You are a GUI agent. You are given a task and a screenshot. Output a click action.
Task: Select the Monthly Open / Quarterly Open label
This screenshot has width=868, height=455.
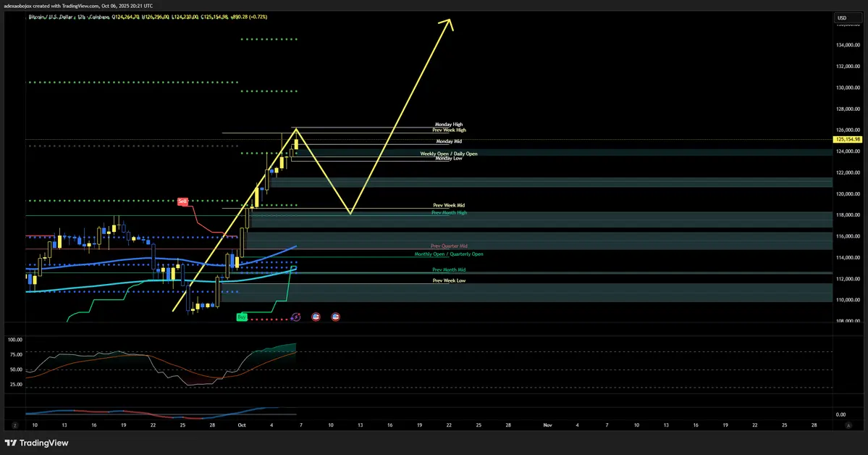[x=449, y=254]
